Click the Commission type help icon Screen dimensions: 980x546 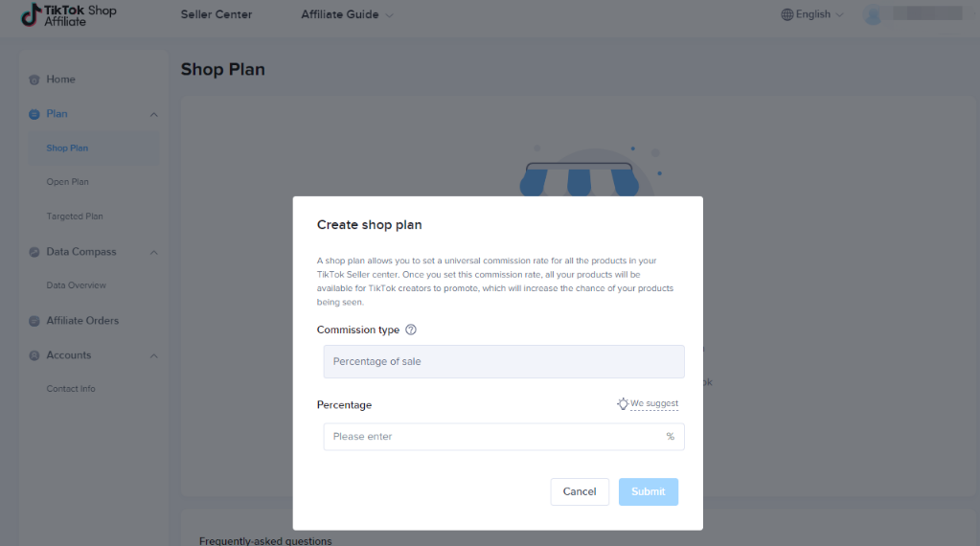click(x=411, y=330)
